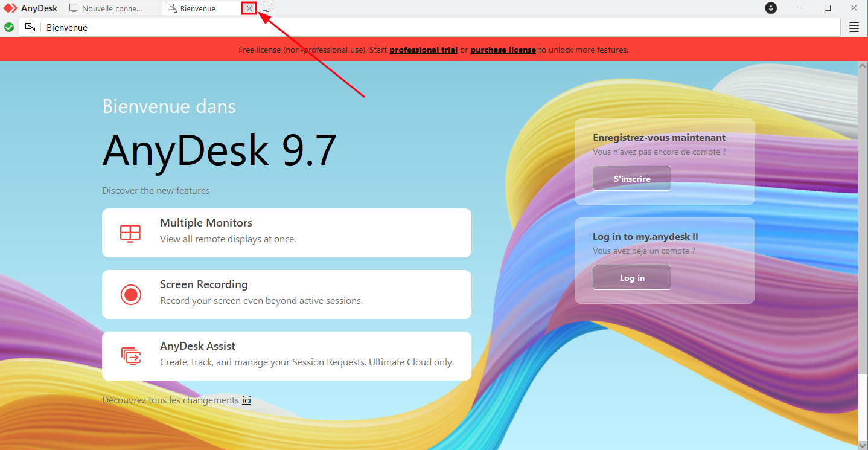Click the S'inscrire button
The image size is (868, 450).
[632, 178]
